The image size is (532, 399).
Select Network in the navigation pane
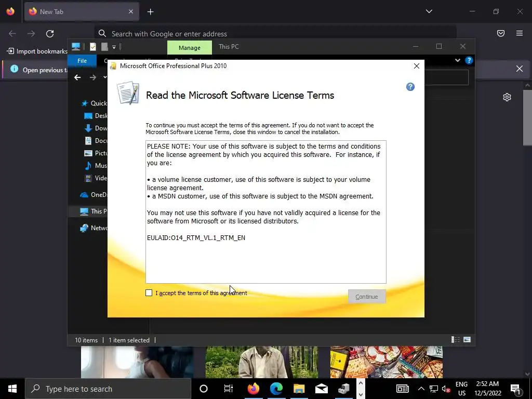(94, 228)
